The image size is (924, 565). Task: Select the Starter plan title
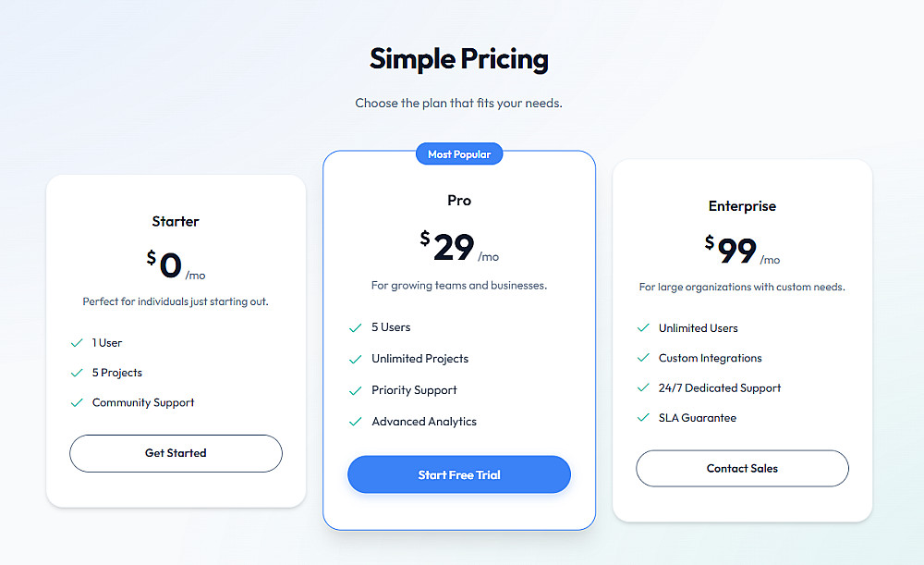coord(176,221)
